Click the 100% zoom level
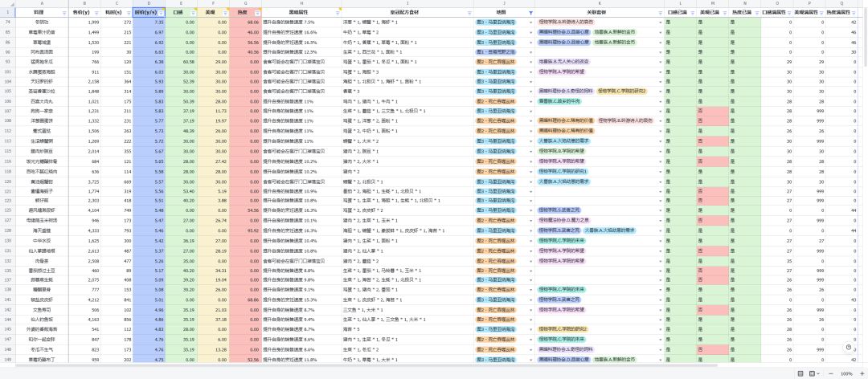Screen dimensions: 868x379 click(x=845, y=373)
